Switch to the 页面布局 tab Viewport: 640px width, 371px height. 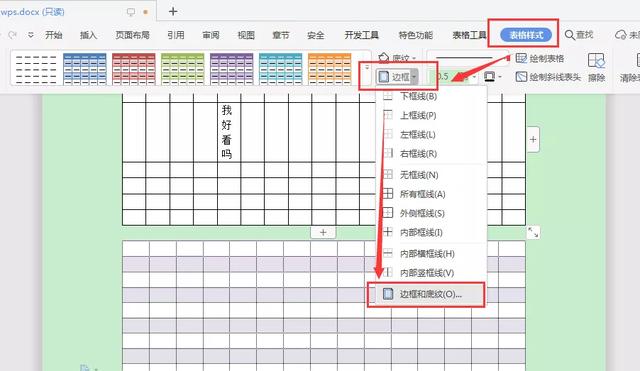click(132, 35)
